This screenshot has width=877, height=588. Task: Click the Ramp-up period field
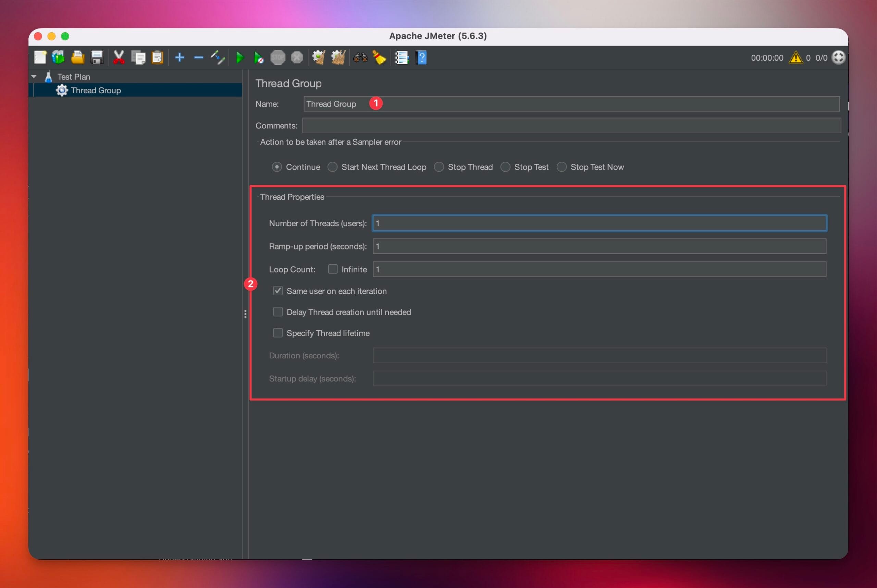coord(599,246)
